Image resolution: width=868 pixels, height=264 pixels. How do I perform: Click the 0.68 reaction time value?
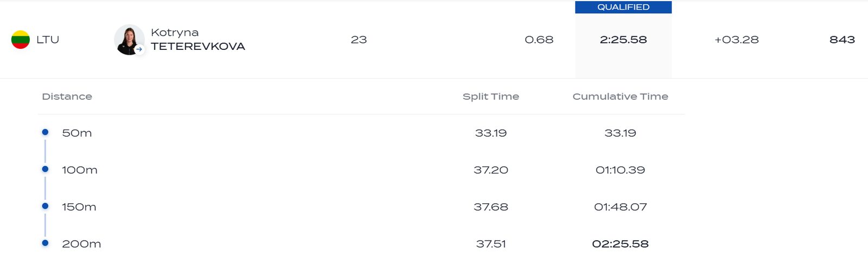pyautogui.click(x=539, y=40)
